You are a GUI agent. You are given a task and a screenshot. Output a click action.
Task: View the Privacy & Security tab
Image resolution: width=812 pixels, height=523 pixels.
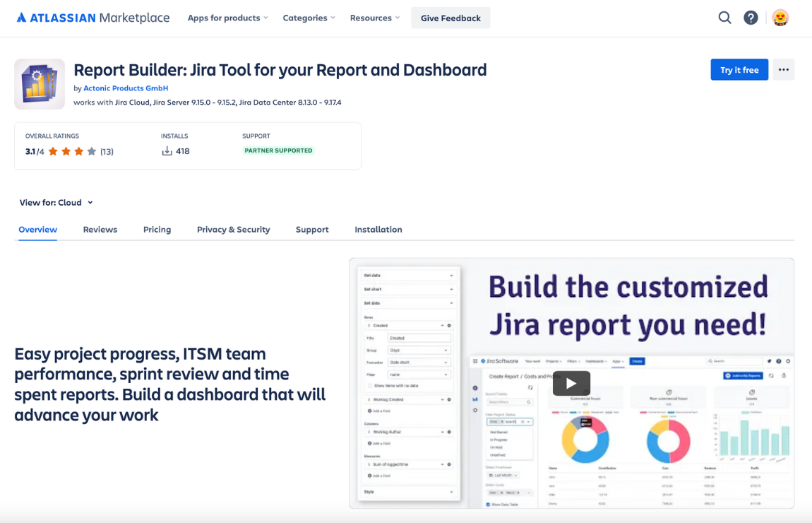[x=233, y=229]
